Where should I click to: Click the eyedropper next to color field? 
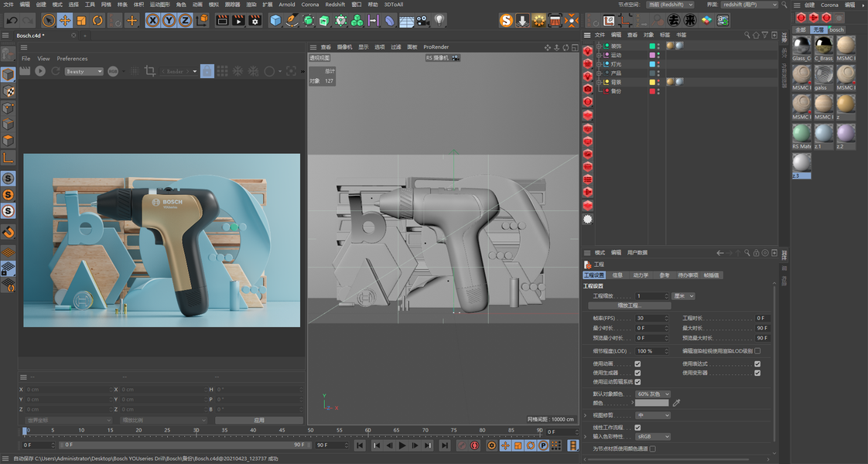(676, 403)
